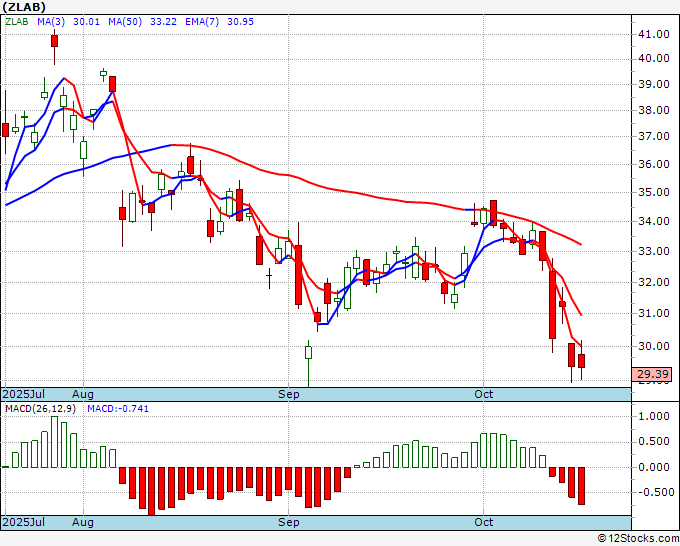This screenshot has height=546, width=680.
Task: Click the 31.00 price axis label
Action: click(x=656, y=313)
